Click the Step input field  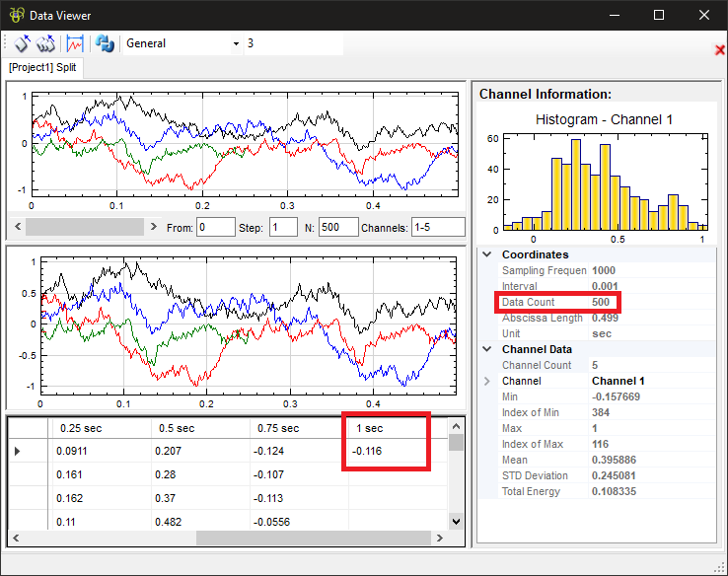[282, 227]
